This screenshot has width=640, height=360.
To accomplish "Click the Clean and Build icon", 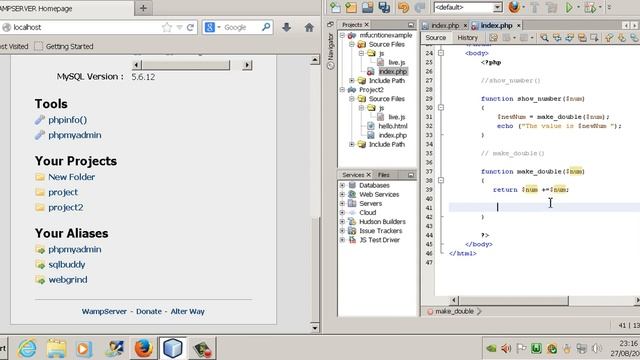I will 551,7.
